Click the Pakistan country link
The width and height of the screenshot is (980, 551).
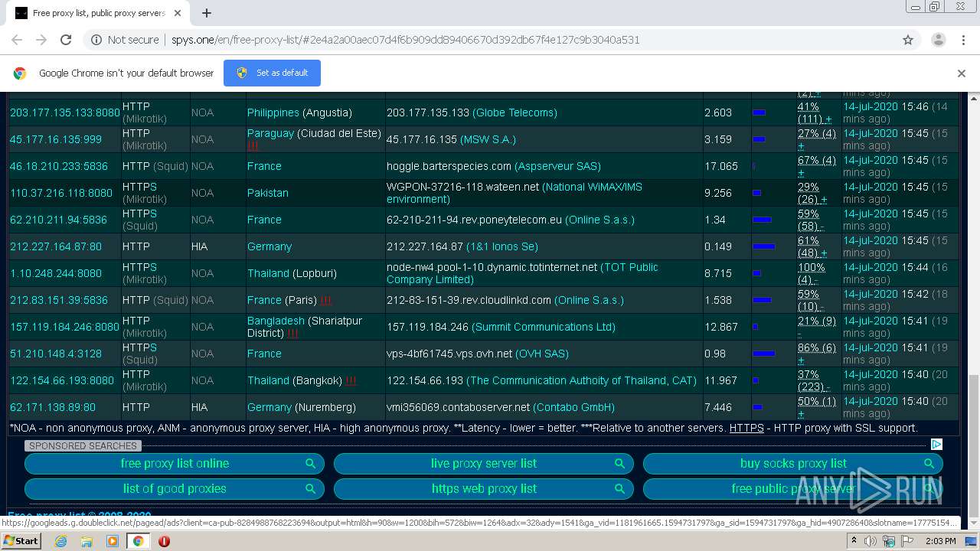[x=268, y=193]
